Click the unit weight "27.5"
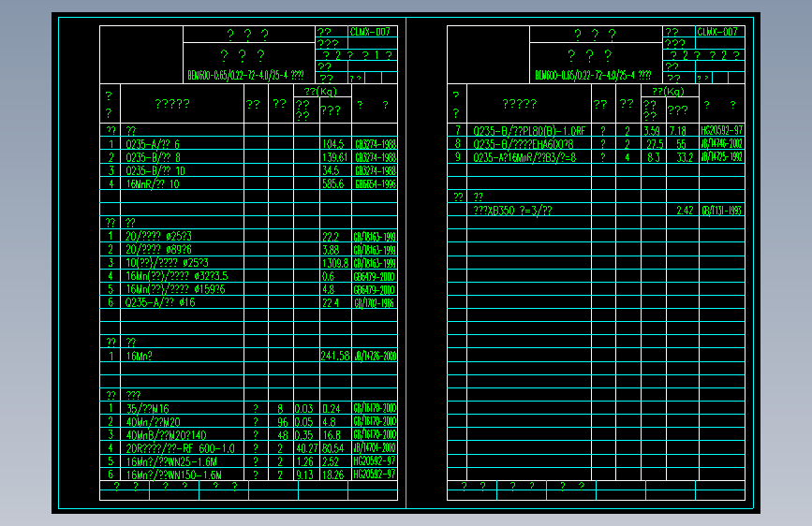Image resolution: width=812 pixels, height=526 pixels. tap(655, 144)
